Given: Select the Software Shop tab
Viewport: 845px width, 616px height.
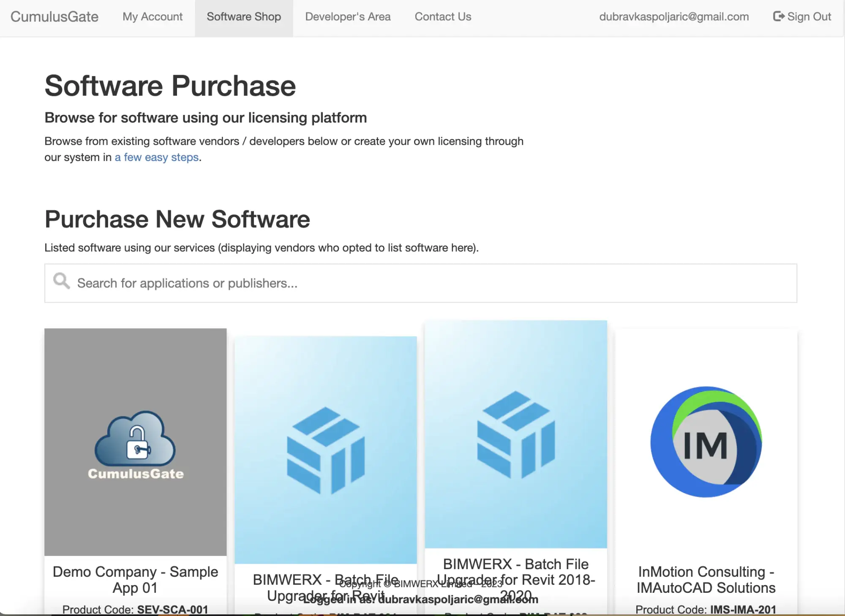Looking at the screenshot, I should pyautogui.click(x=244, y=17).
